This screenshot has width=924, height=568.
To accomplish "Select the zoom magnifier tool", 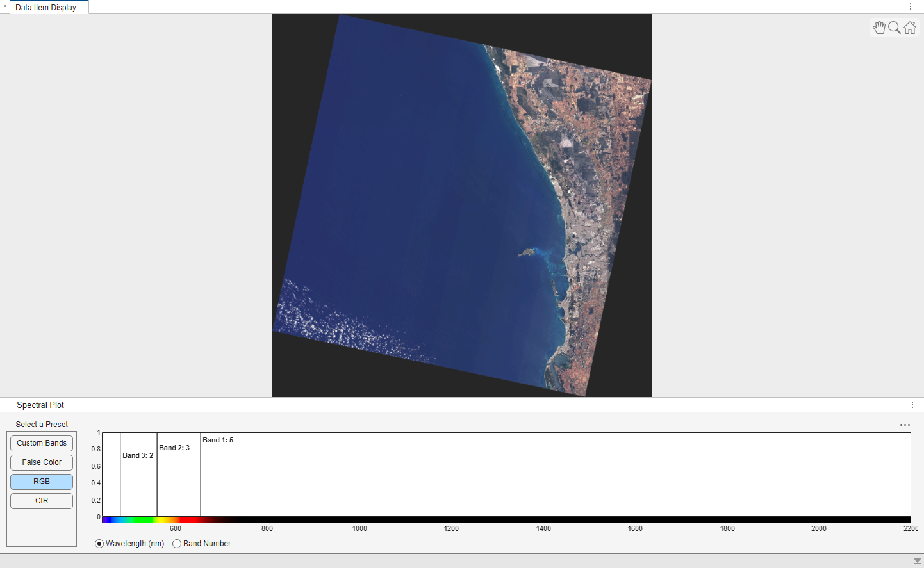I will pyautogui.click(x=894, y=28).
